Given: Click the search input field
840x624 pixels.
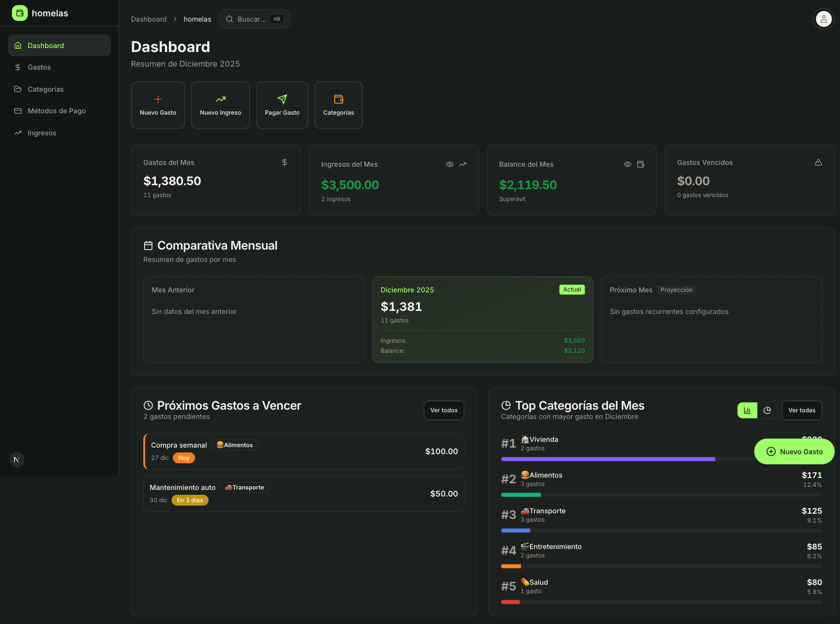Looking at the screenshot, I should pyautogui.click(x=254, y=19).
